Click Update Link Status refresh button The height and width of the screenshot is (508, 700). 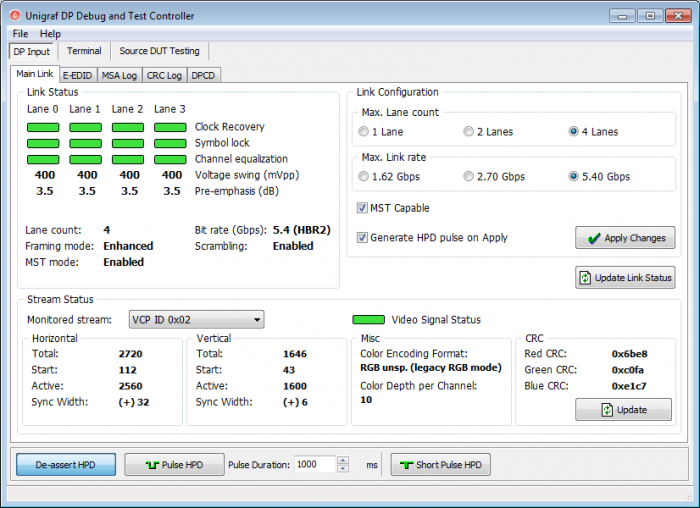625,277
